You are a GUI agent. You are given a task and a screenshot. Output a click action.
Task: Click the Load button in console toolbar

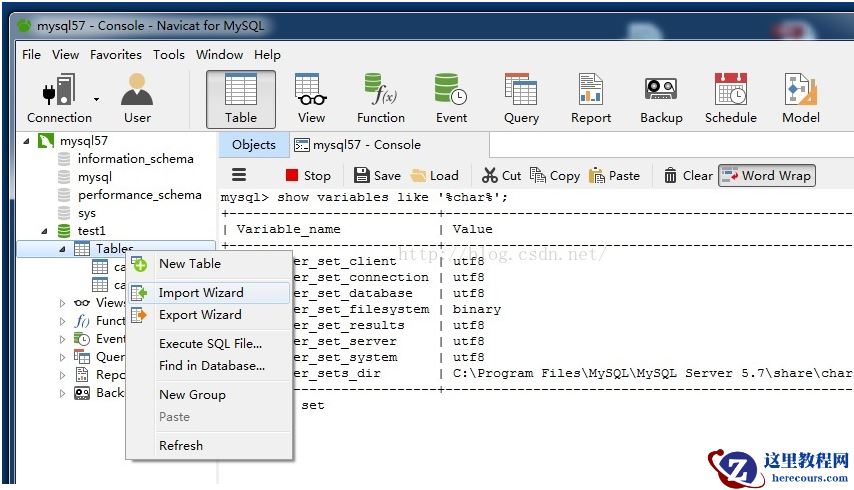(435, 175)
